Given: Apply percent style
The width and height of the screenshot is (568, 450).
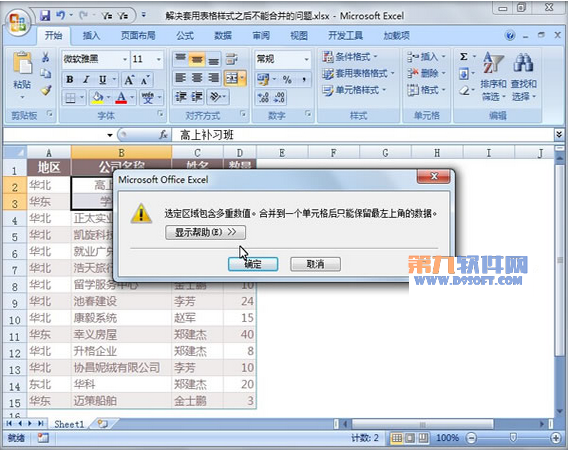Looking at the screenshot, I should (x=287, y=79).
